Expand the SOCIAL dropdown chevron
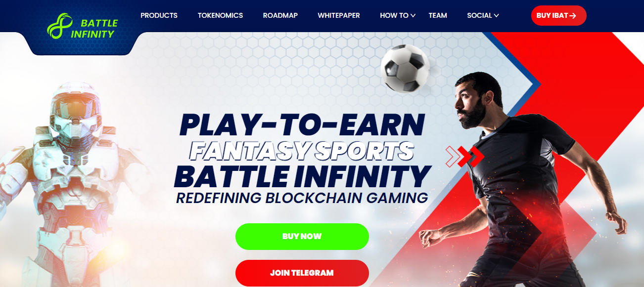This screenshot has height=287, width=644. point(496,16)
